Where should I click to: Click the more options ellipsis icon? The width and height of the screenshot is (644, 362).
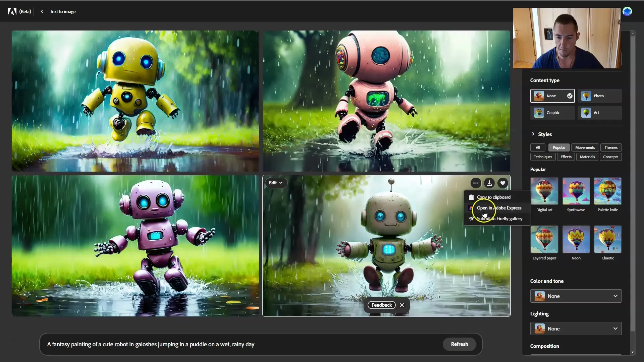[x=476, y=183]
